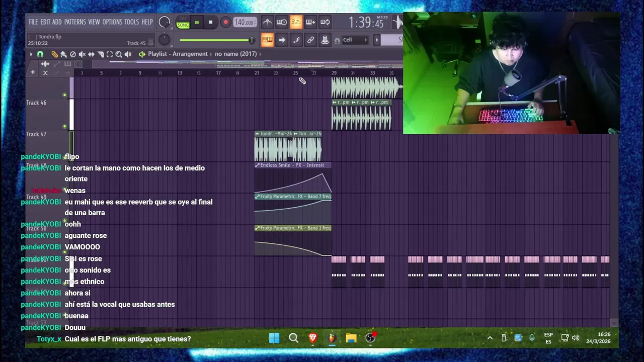
Task: Toggle the 3.2.1 countdown before recording
Action: pos(296,22)
